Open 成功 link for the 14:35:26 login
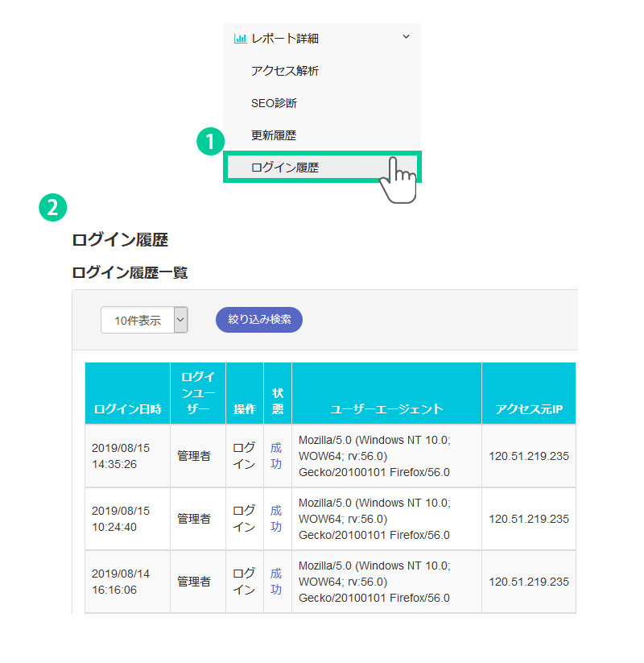 (276, 455)
